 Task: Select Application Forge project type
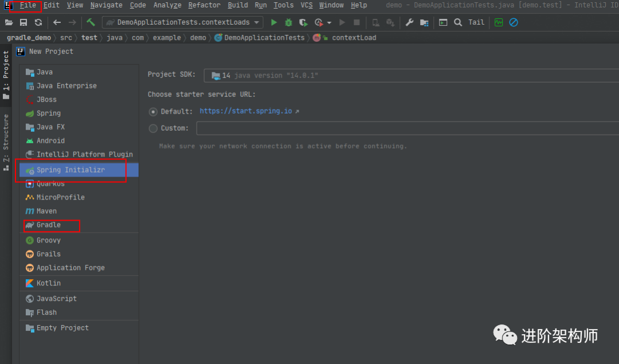[79, 268]
